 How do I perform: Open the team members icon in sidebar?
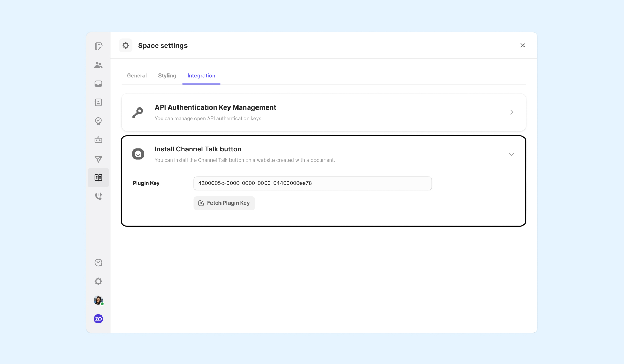pos(98,65)
